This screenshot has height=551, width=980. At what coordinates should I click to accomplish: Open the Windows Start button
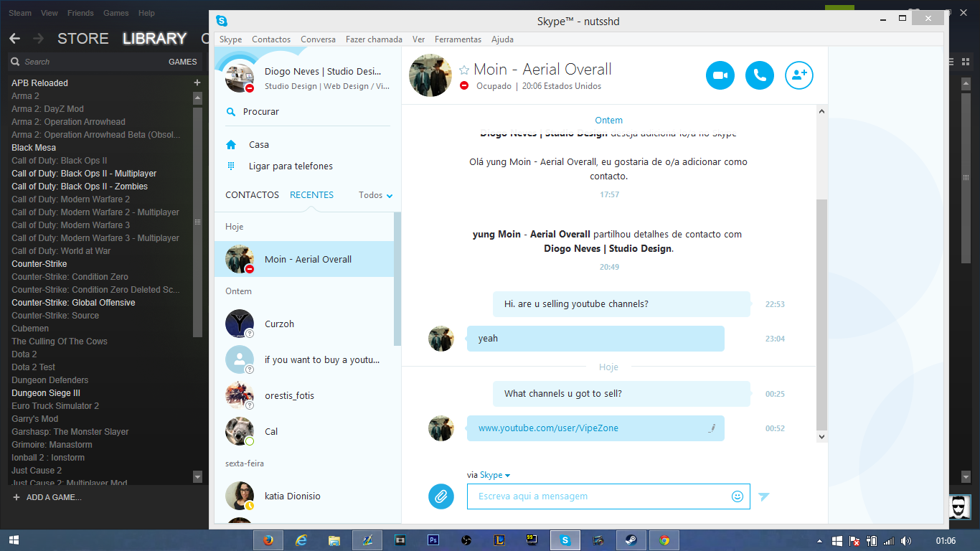point(14,540)
